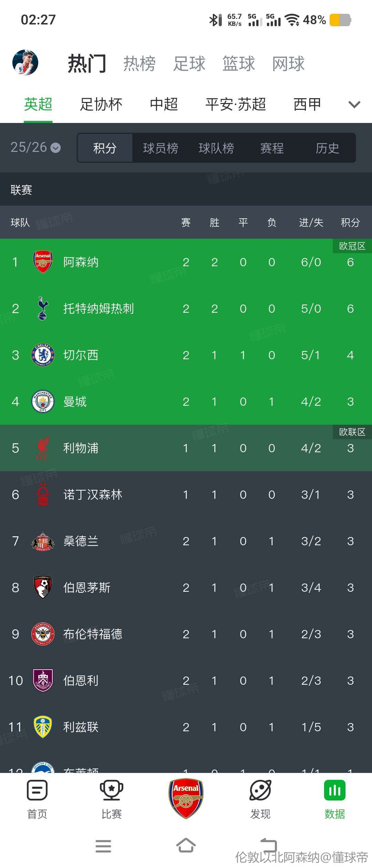Screen dimensions: 372x868
Task: Open the 利物浦 team row
Action: 186,448
